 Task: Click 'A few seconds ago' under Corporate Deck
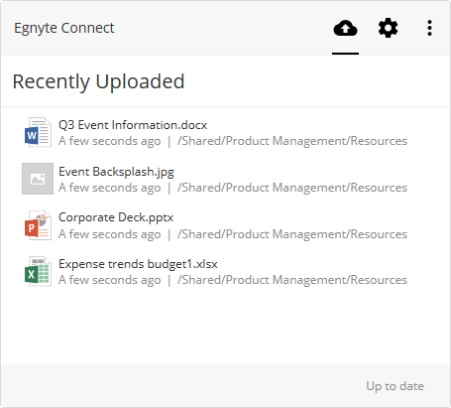point(110,234)
